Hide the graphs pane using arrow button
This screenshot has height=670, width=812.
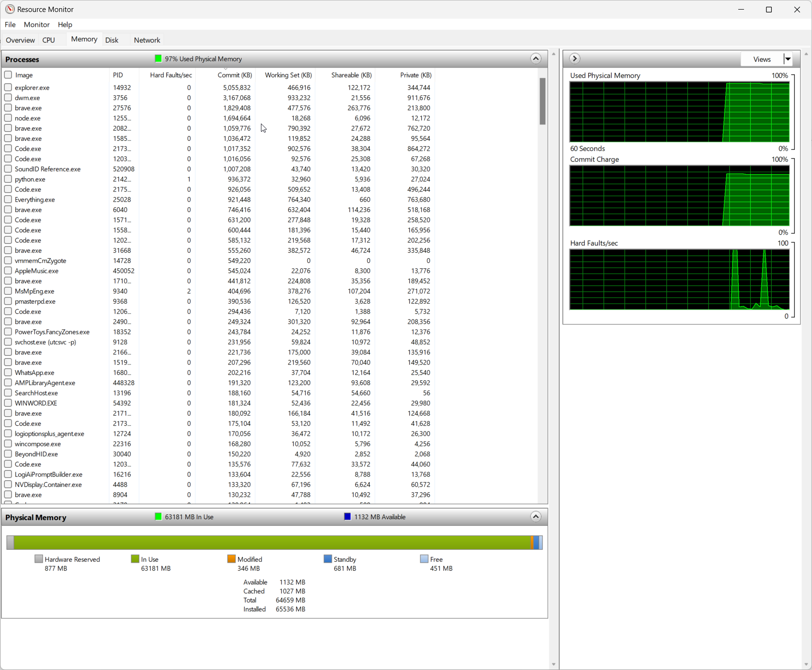(575, 58)
